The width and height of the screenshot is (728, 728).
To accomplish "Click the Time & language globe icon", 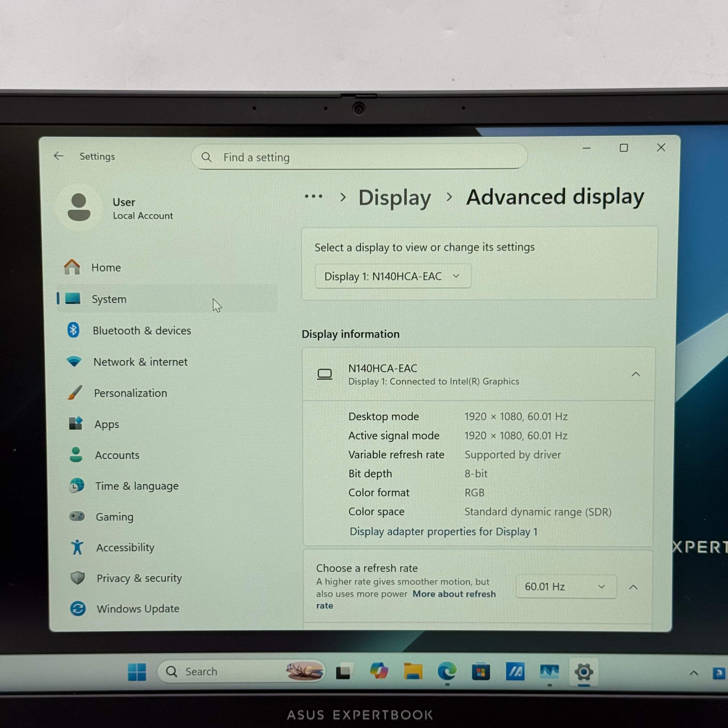I will (76, 485).
